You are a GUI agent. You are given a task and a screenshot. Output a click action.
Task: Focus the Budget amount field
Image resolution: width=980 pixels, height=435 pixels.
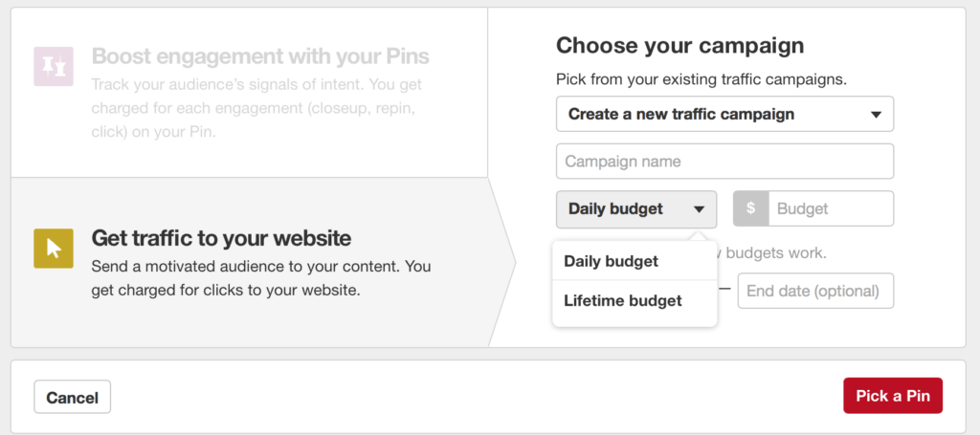point(832,208)
